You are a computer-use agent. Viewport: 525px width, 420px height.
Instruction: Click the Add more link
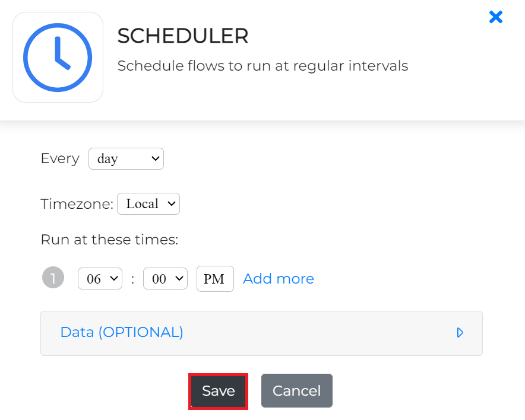pos(279,279)
